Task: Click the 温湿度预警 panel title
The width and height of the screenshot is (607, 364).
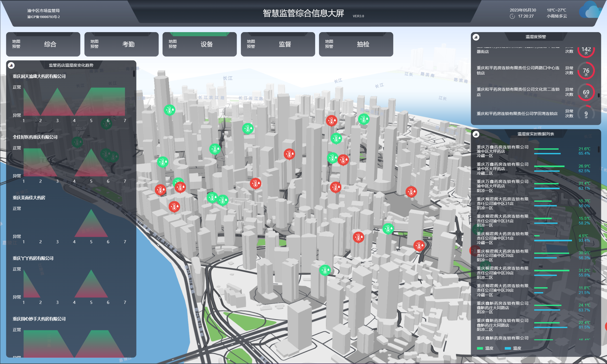Action: (536, 37)
